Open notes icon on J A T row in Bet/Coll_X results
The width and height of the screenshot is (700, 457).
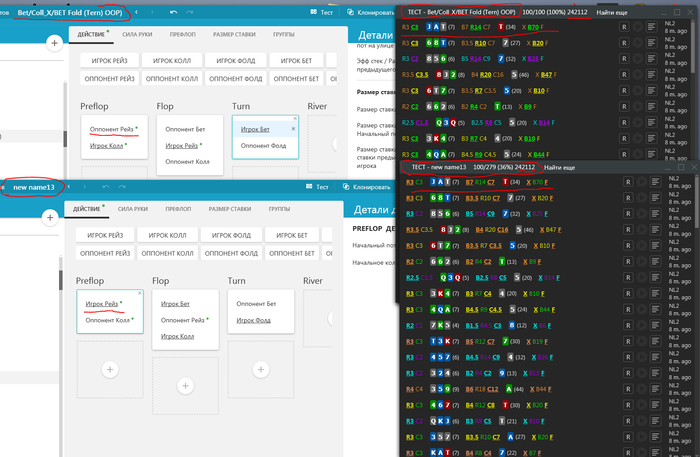[x=651, y=27]
